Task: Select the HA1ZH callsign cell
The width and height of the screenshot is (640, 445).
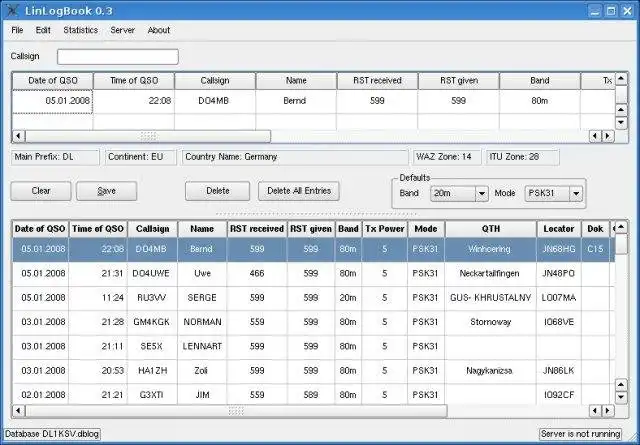Action: click(x=152, y=371)
